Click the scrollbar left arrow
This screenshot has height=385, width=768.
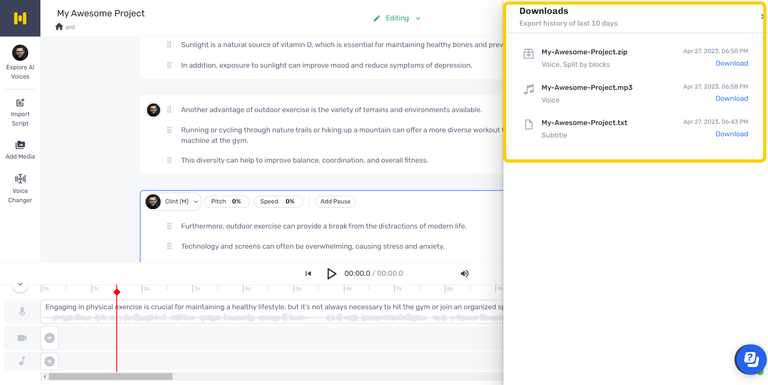point(45,377)
